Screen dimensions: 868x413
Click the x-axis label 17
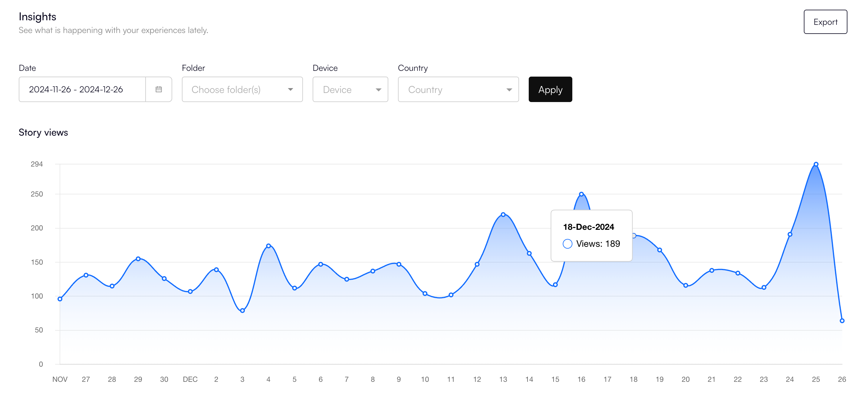607,379
